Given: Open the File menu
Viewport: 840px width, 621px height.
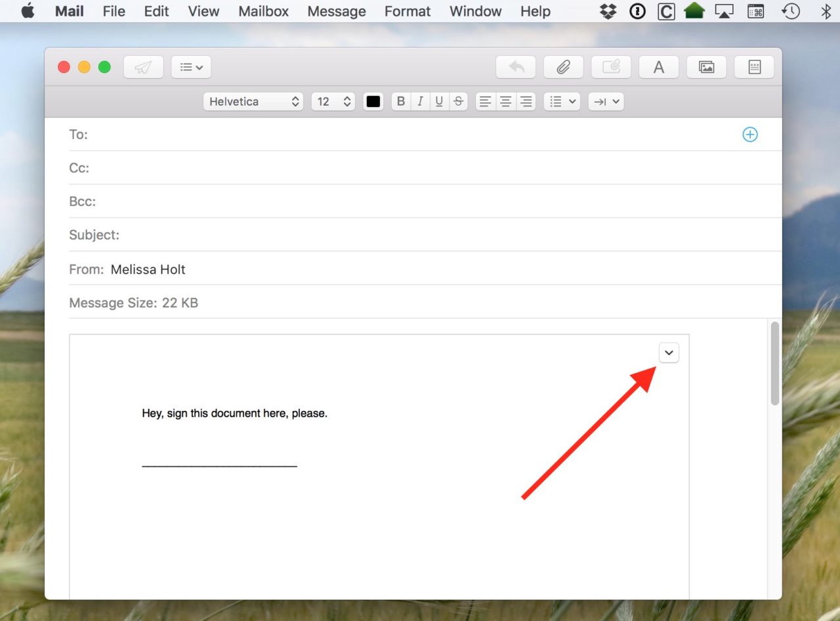Looking at the screenshot, I should point(114,11).
